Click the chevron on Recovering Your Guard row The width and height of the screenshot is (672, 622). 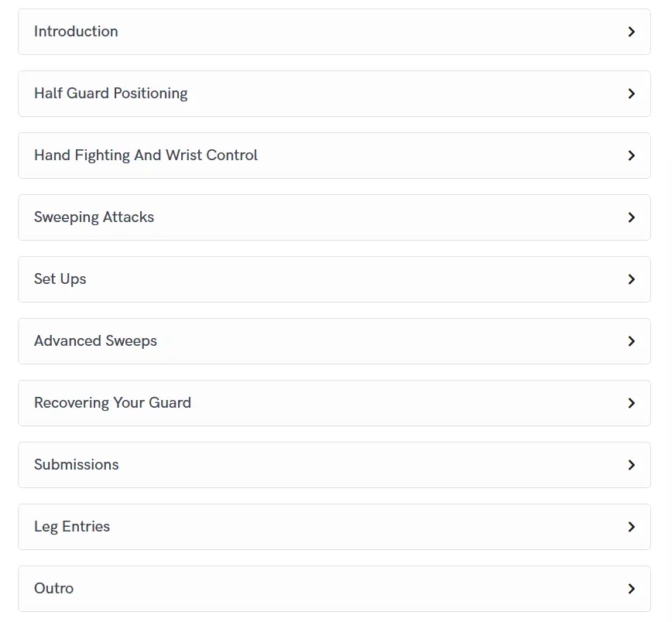pyautogui.click(x=632, y=403)
